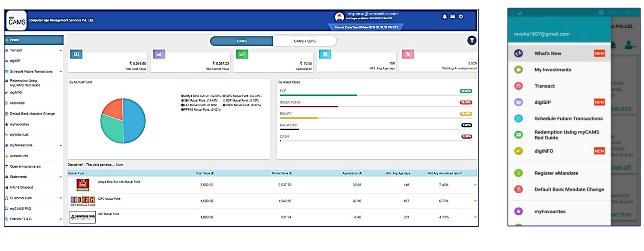Select the CAMS toggle option
The image size is (644, 251).
[242, 41]
